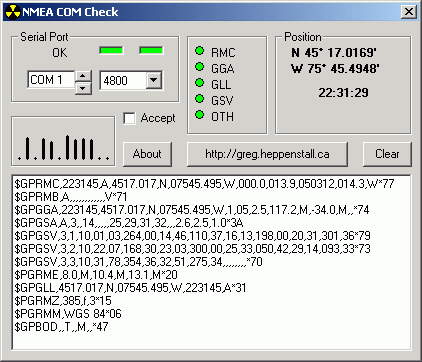Click the $GPGSA sentence line
The image size is (422, 362).
[x=129, y=223]
